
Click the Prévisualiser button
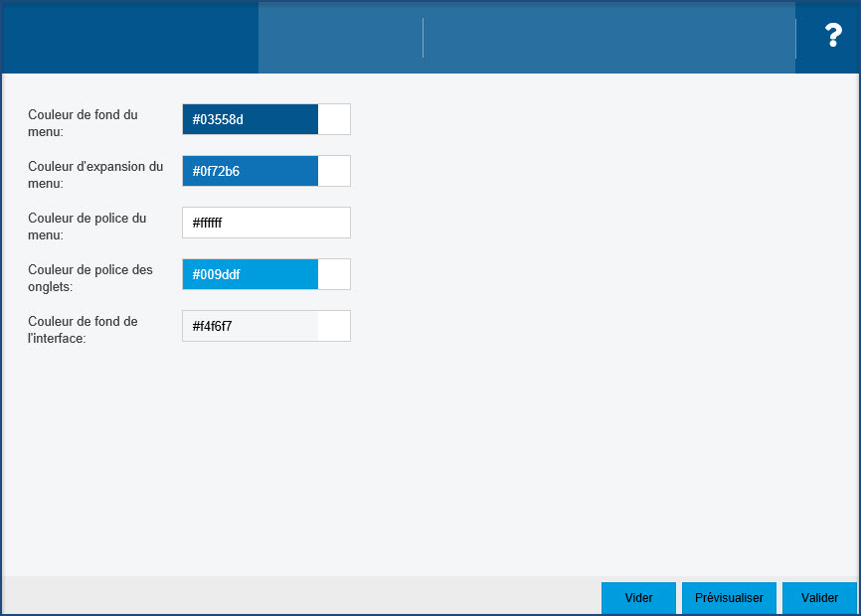point(729,598)
